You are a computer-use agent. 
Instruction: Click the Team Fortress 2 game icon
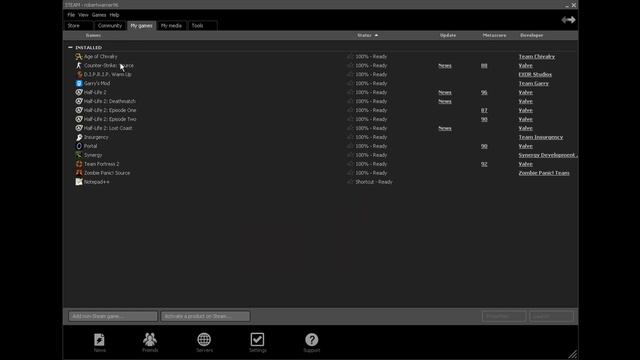[x=79, y=164]
